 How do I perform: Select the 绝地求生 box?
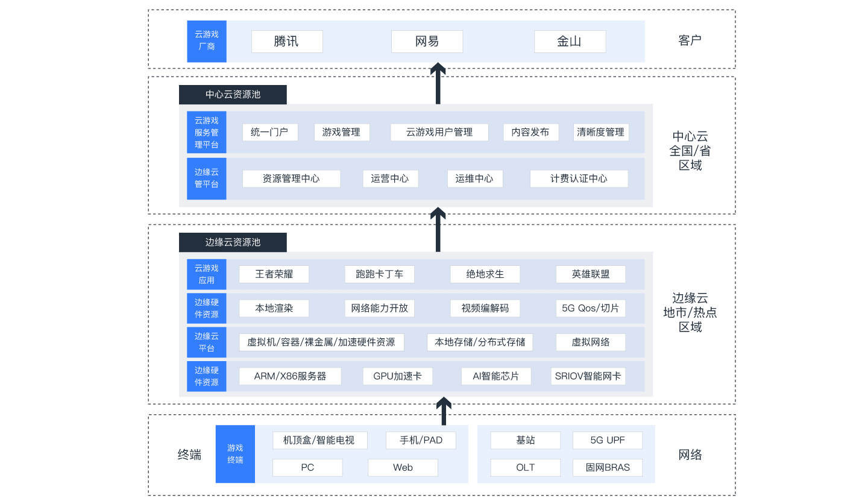pos(485,274)
